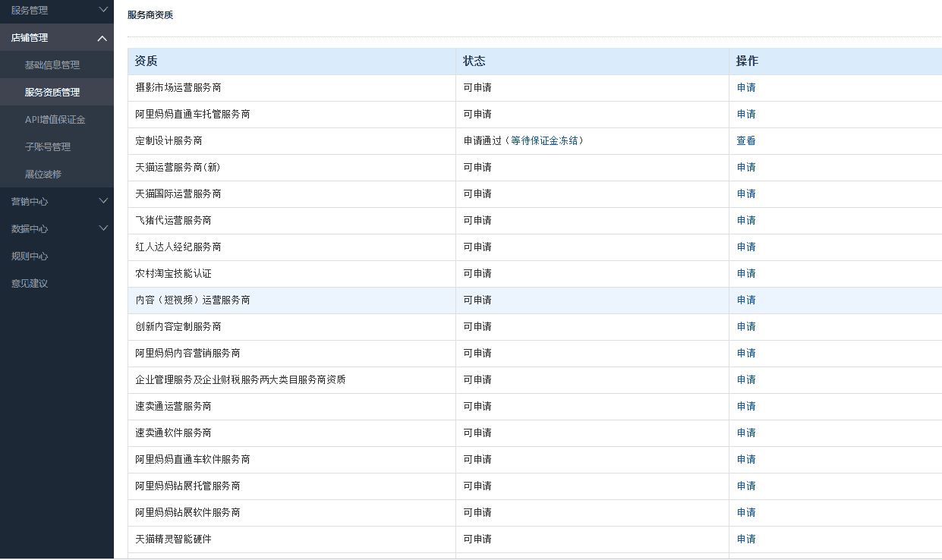The width and height of the screenshot is (942, 560).
Task: Click 申请 for 阿里妈妈钻展软件服务商
Action: [746, 513]
